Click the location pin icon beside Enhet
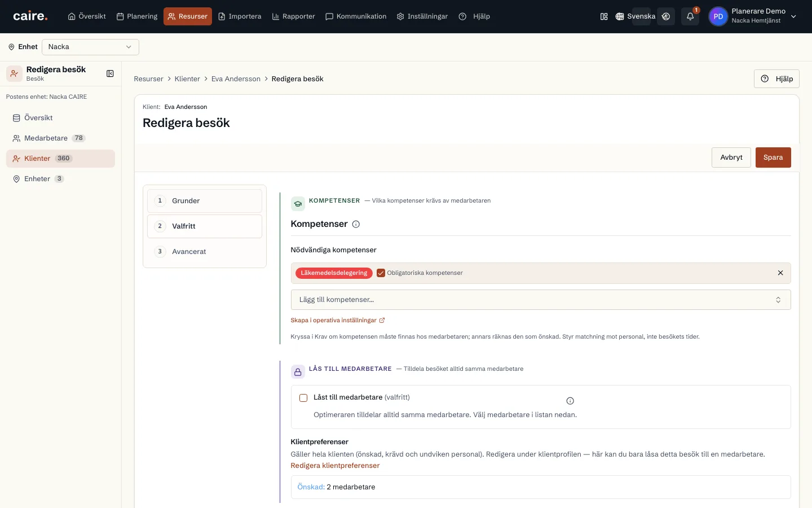 [11, 47]
